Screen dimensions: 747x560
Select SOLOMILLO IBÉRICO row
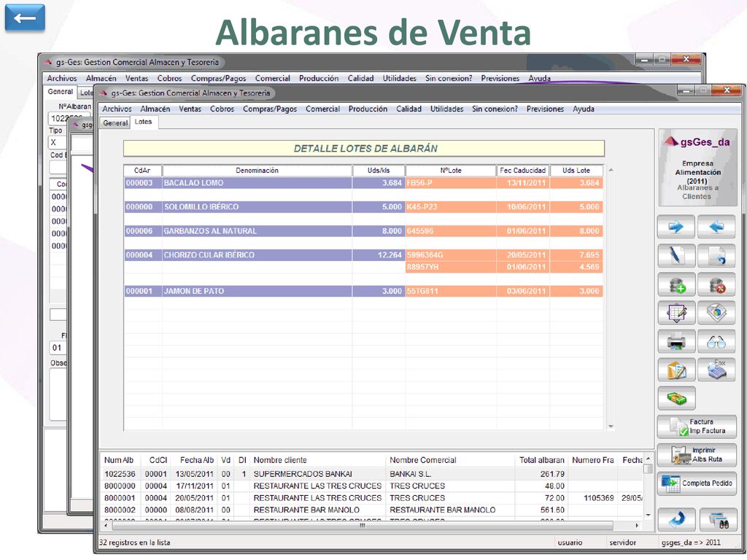click(363, 206)
